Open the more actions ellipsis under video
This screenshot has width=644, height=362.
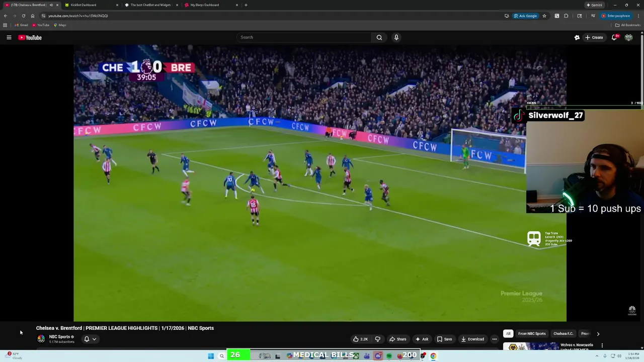pyautogui.click(x=495, y=339)
